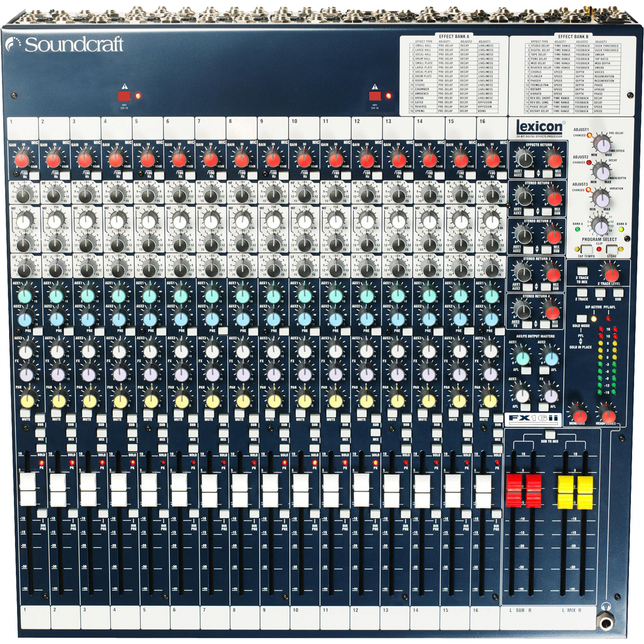The width and height of the screenshot is (644, 644).
Task: Select MIX monitor source button
Action: pos(600,293)
